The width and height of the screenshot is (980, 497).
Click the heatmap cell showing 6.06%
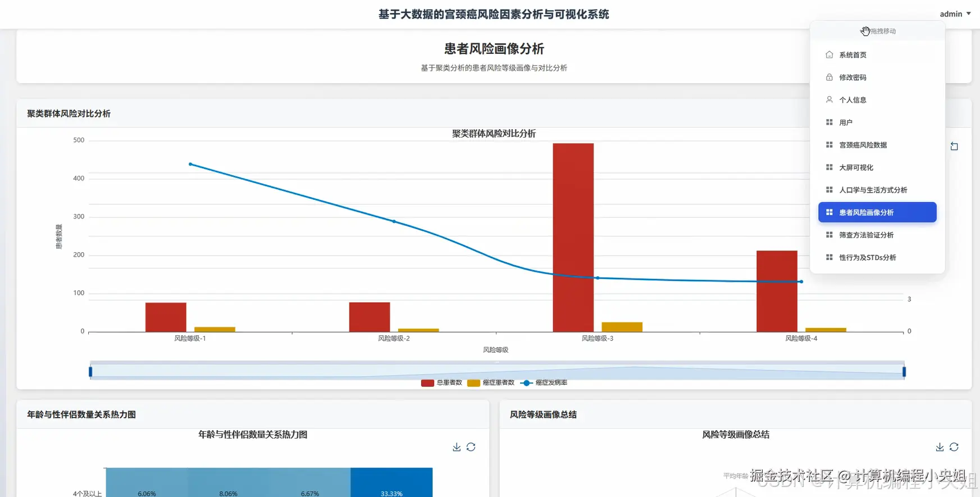147,482
